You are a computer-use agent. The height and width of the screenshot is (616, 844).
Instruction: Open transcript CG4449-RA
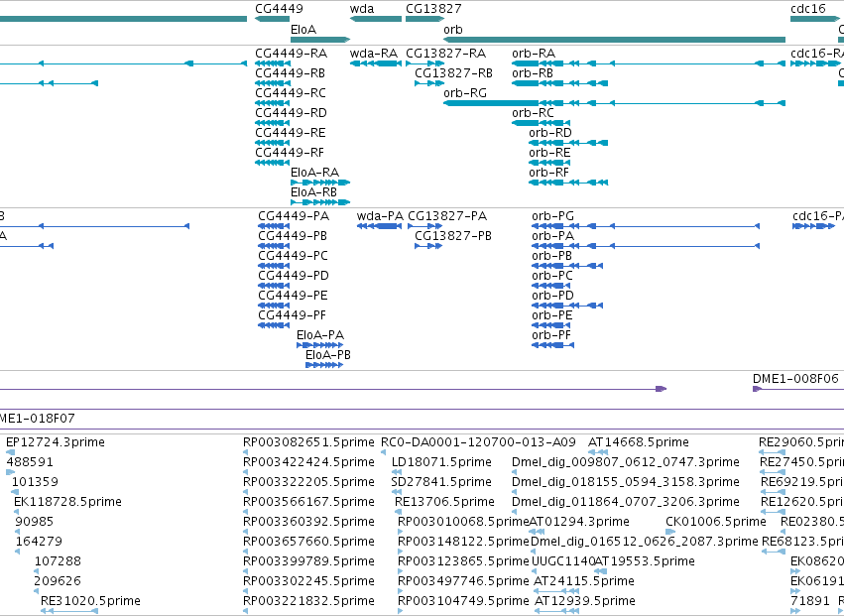[x=291, y=54]
